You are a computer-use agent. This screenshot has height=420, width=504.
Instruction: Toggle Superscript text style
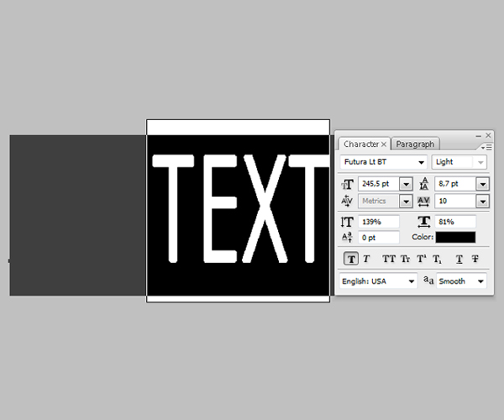[x=422, y=259]
